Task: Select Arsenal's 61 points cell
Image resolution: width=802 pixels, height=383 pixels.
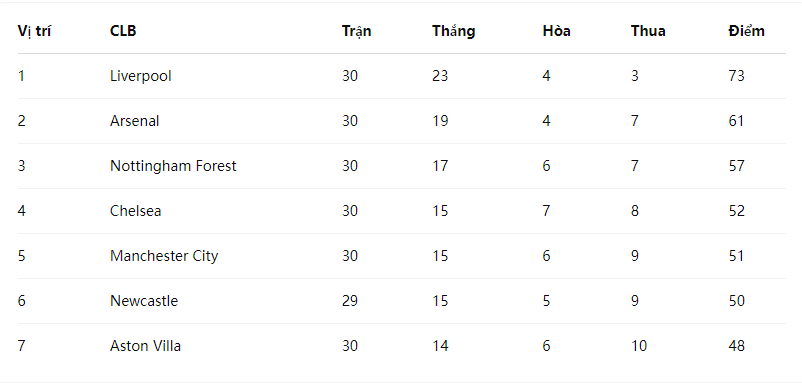Action: point(737,121)
